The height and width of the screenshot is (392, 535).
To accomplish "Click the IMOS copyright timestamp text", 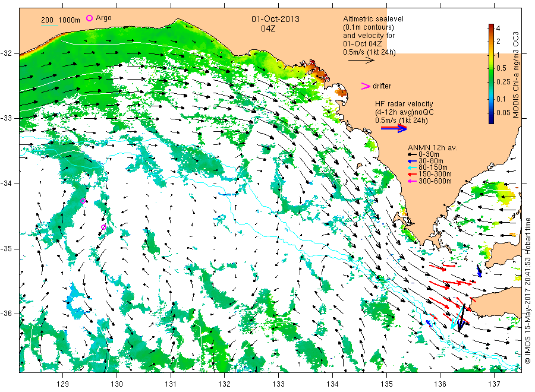I will (x=527, y=290).
